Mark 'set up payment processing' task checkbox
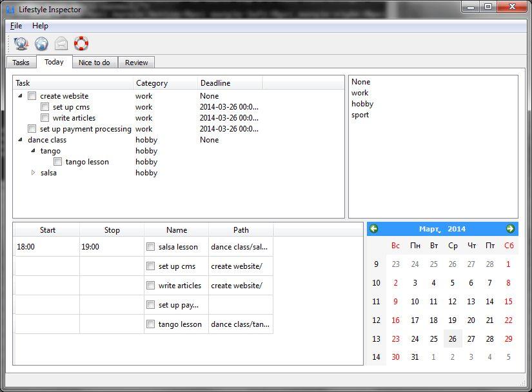The width and height of the screenshot is (532, 392). [32, 129]
